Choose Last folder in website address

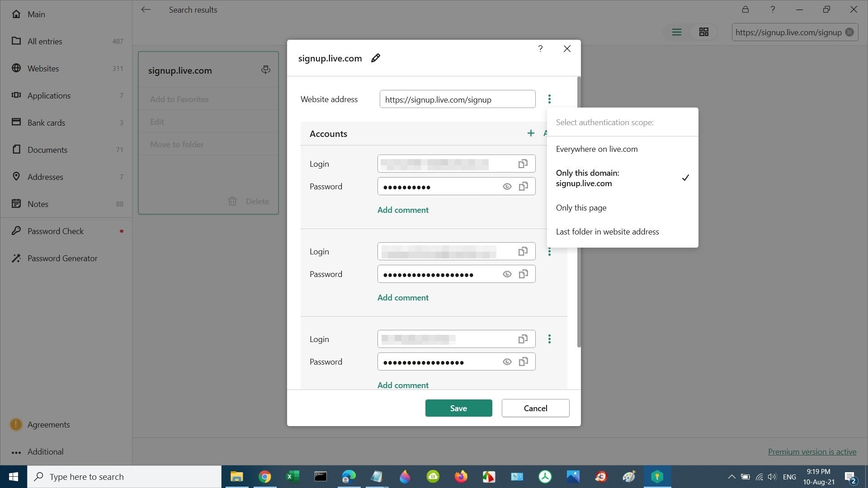click(623, 231)
